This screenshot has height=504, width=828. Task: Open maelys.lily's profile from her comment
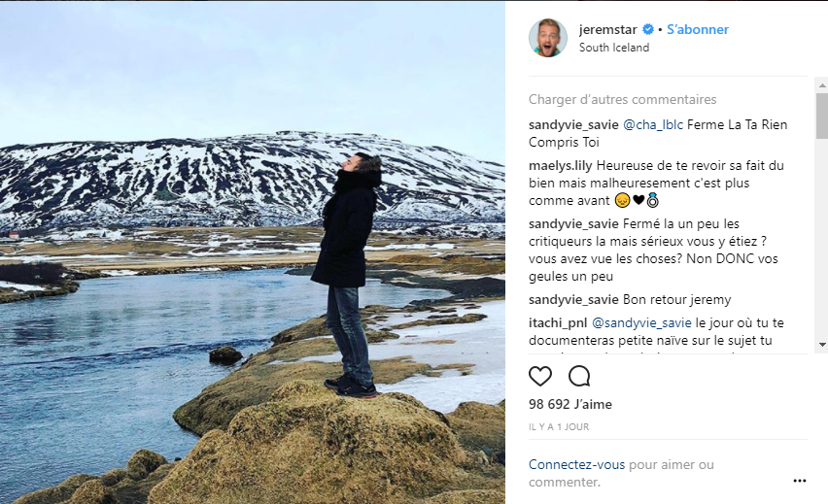click(x=561, y=166)
